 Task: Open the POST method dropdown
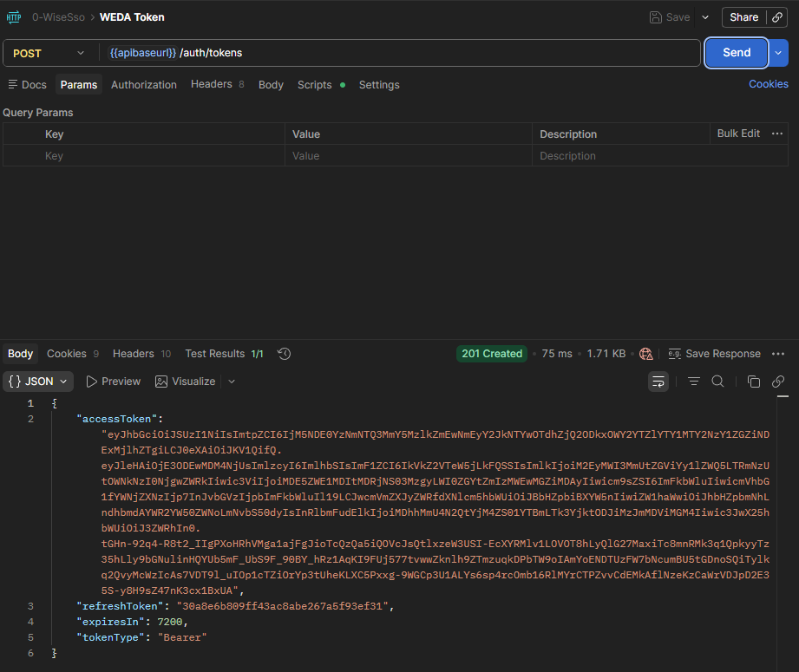click(49, 53)
